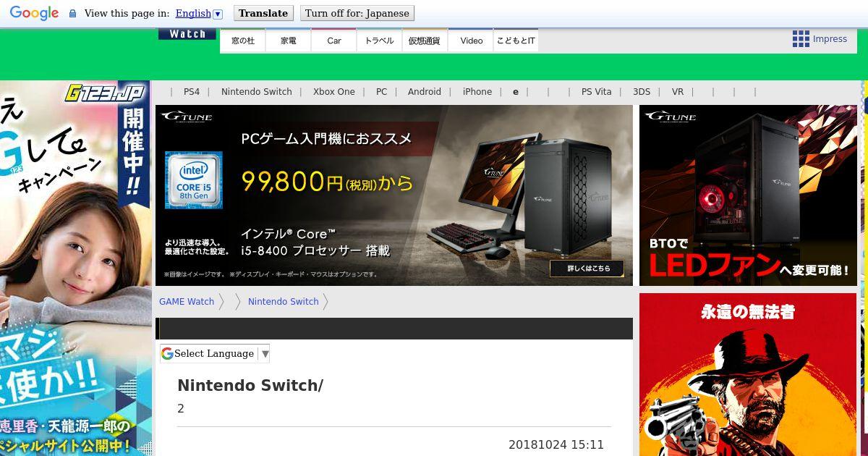868x456 pixels.
Task: Click GAME Watch breadcrumb link
Action: 187,302
